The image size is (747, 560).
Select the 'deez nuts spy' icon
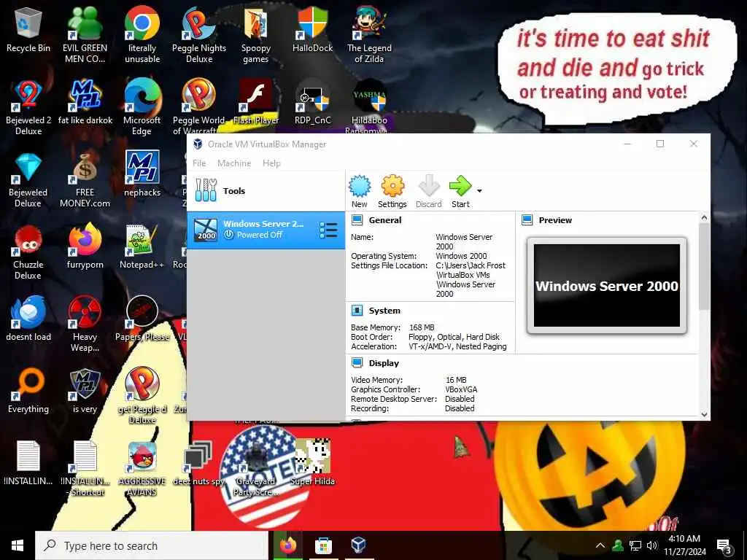pyautogui.click(x=198, y=463)
